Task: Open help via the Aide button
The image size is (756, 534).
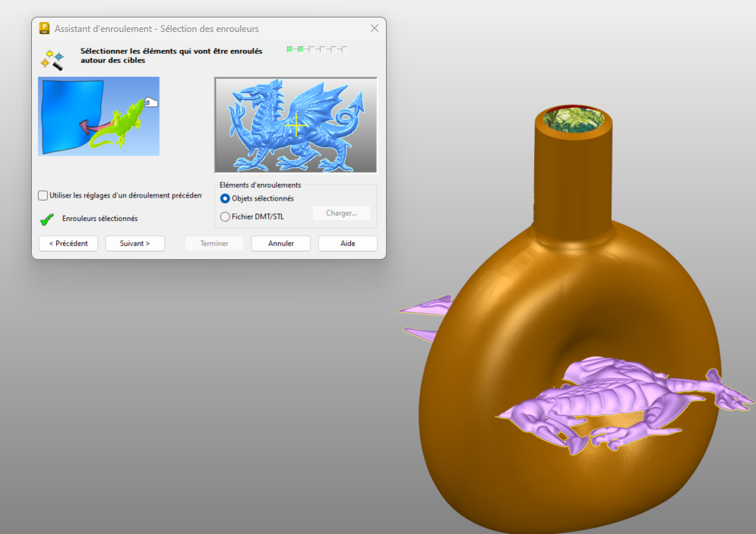Action: [348, 243]
